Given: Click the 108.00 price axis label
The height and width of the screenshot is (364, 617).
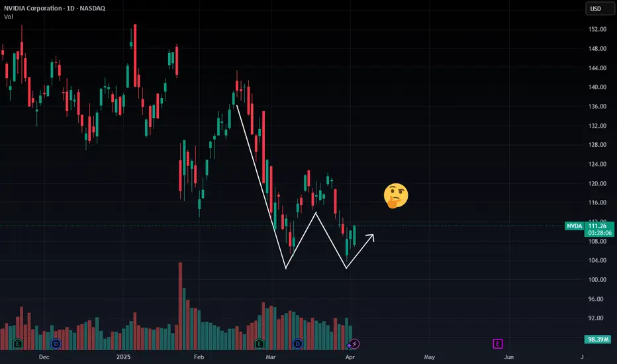Looking at the screenshot, I should pyautogui.click(x=597, y=241).
